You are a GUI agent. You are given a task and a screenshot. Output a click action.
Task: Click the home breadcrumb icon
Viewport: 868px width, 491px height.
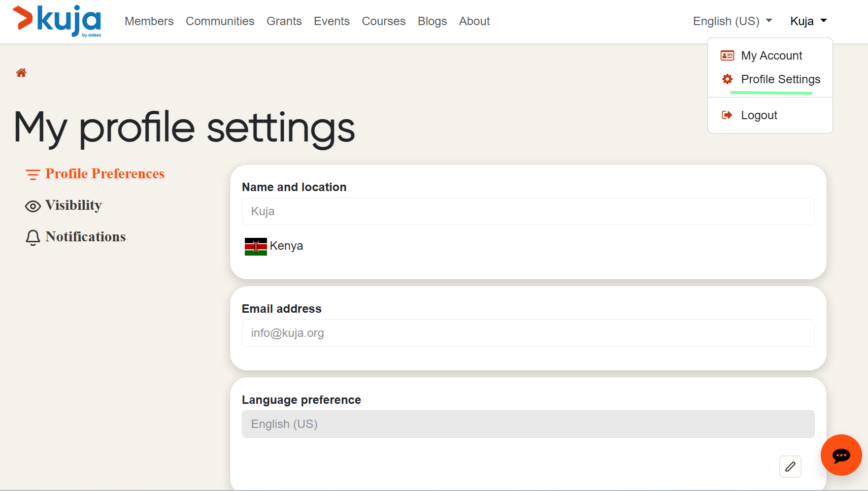click(x=21, y=73)
